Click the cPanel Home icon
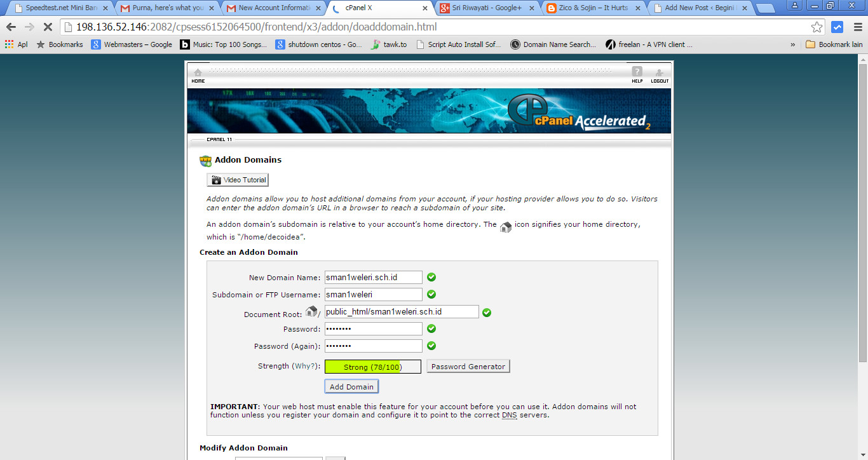 coord(198,75)
